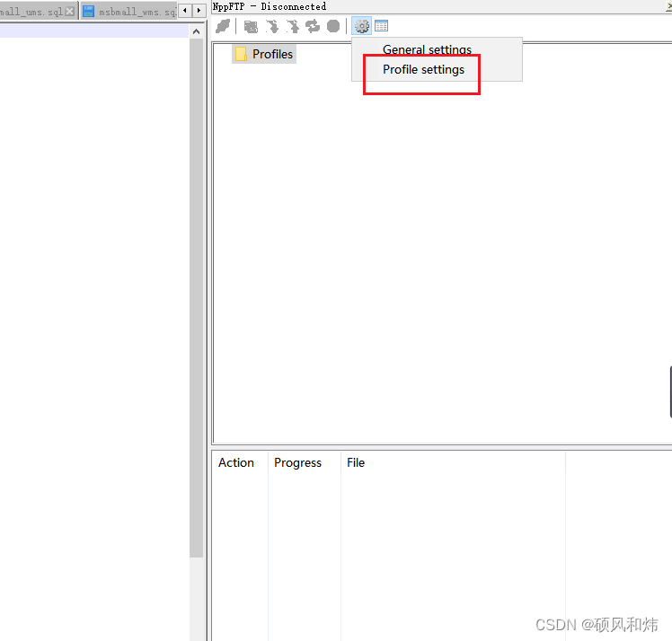Click the tab bar left scroll arrow

point(185,10)
